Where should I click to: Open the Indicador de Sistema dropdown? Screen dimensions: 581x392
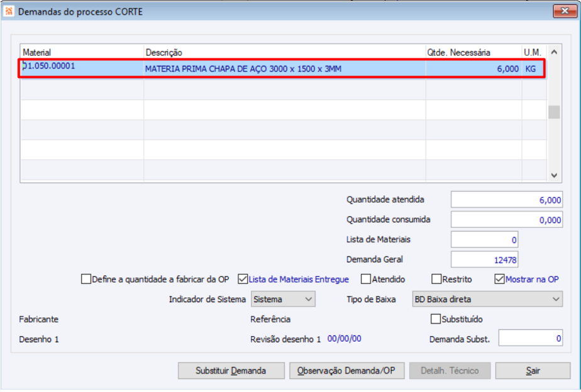point(283,299)
